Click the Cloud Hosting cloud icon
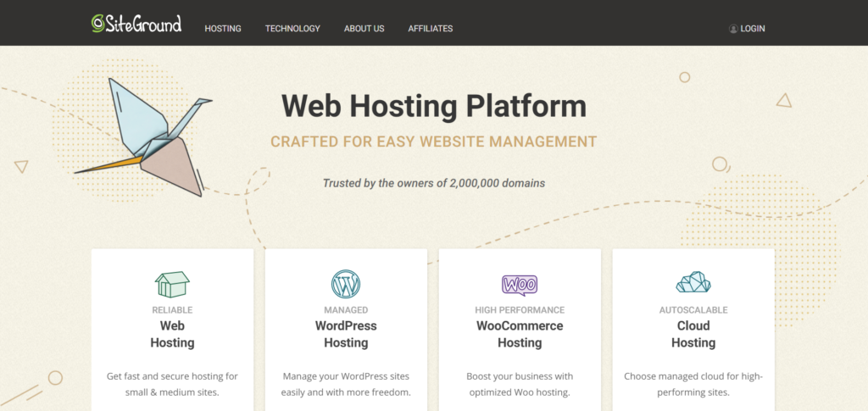Screen dimensions: 868x411 [693, 282]
